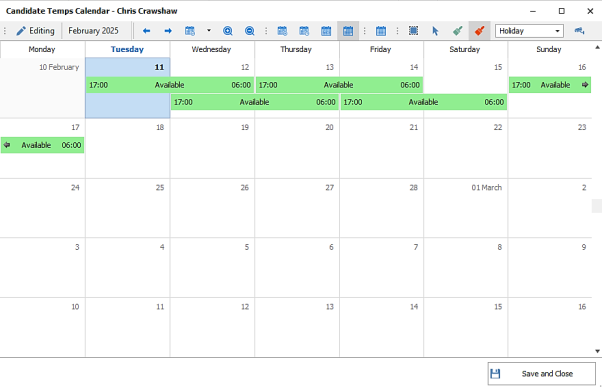Image resolution: width=602 pixels, height=388 pixels.
Task: Pick the green paintbrush tool
Action: click(x=457, y=31)
